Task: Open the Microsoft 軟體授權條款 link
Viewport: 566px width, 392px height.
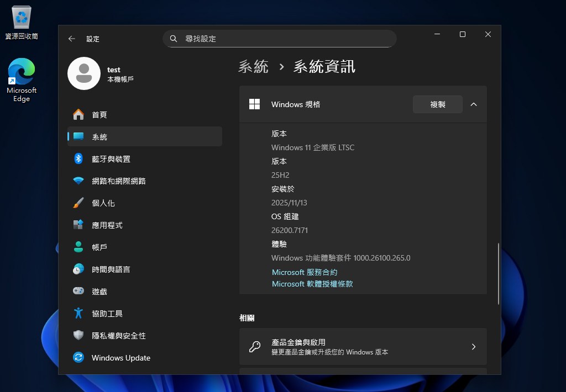Action: pyautogui.click(x=312, y=284)
